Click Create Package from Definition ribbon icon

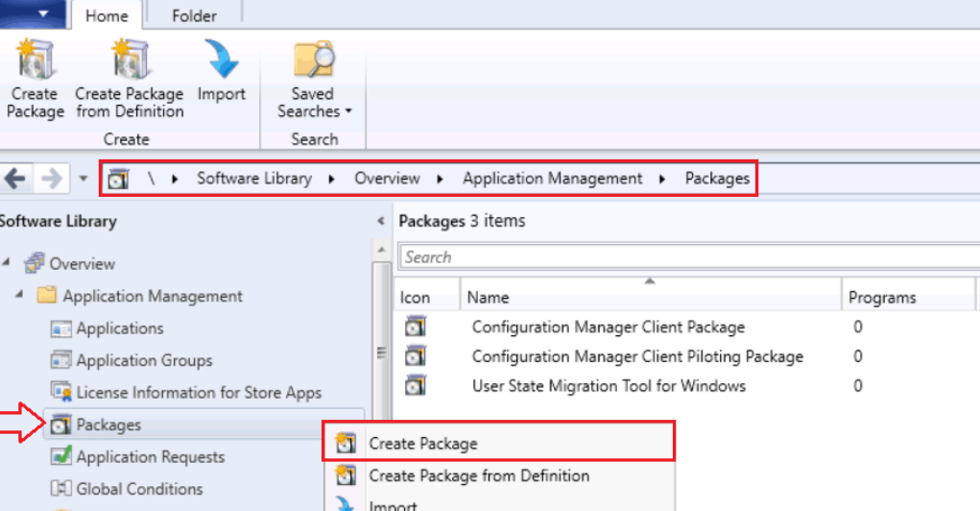pos(130,61)
